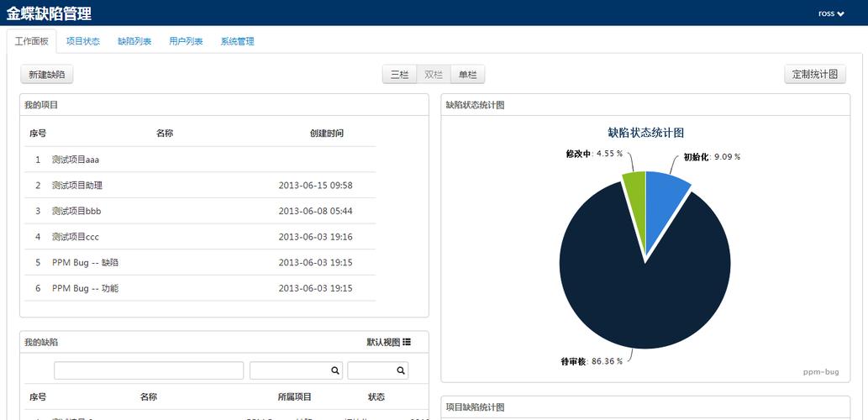Open project PPM Bug -- 缺陷
The width and height of the screenshot is (868, 420).
(x=85, y=262)
